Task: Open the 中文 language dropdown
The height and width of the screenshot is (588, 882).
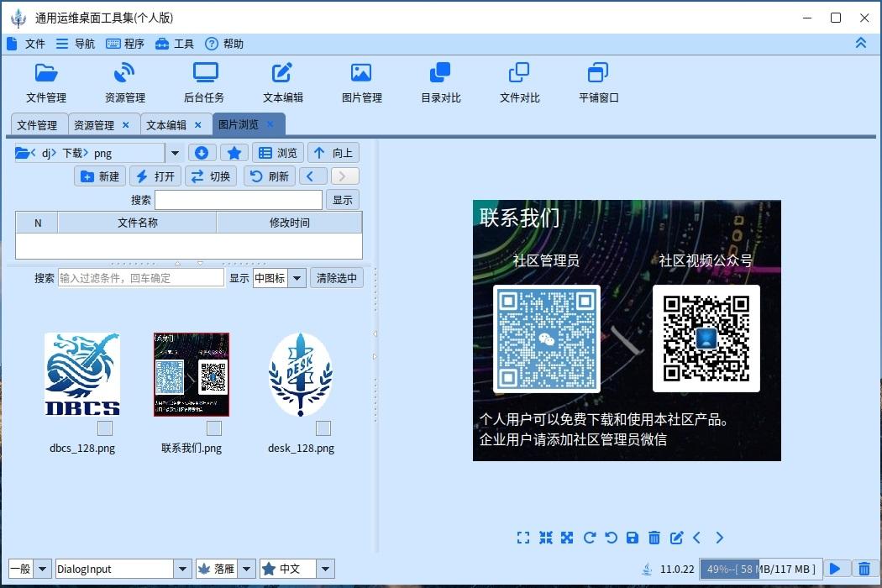Action: tap(325, 569)
